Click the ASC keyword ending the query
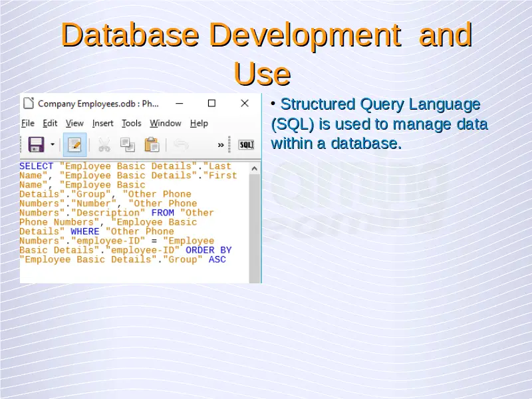The height and width of the screenshot is (399, 532). click(x=217, y=259)
